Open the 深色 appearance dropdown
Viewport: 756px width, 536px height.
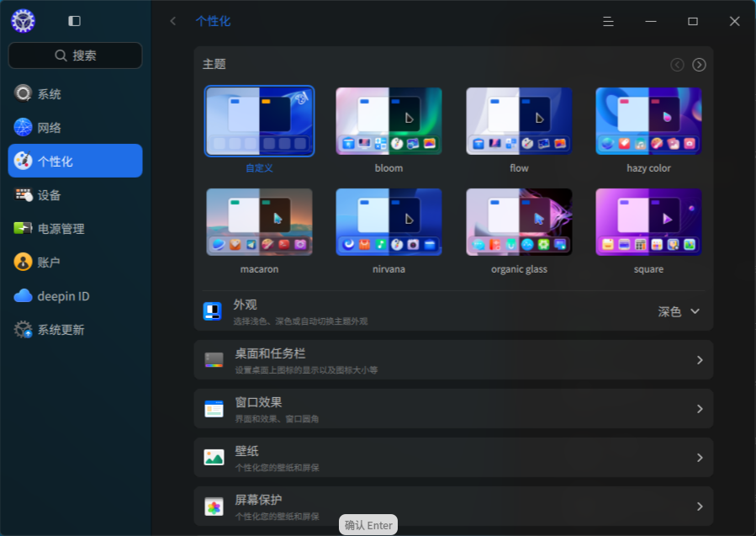point(679,311)
